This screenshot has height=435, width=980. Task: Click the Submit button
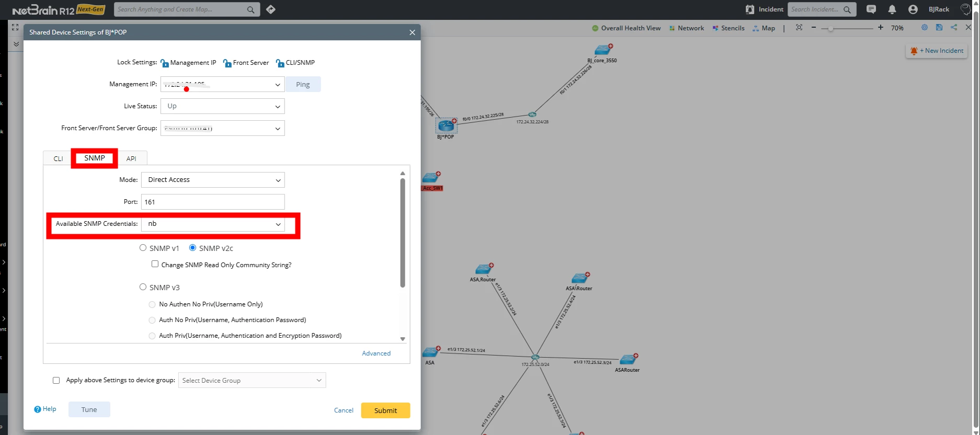coord(385,410)
